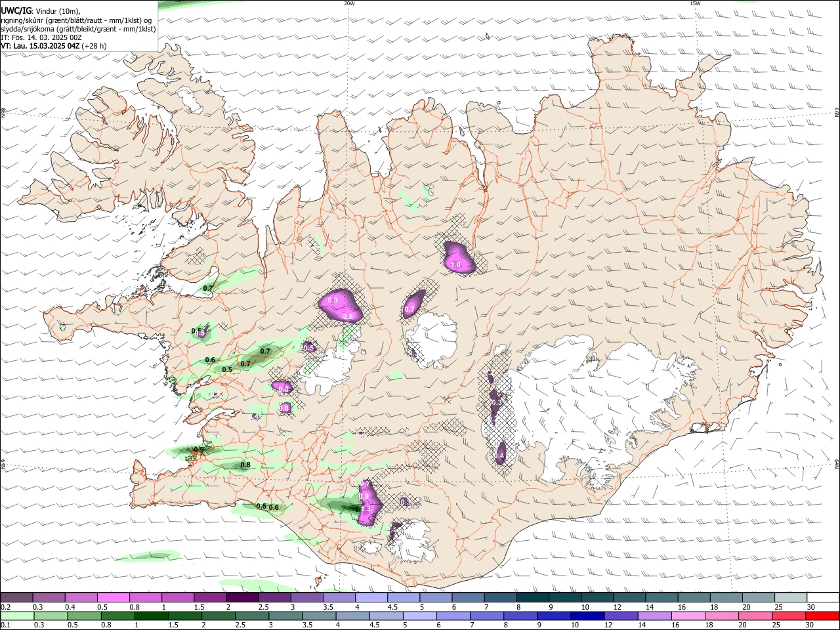
Task: Click the 'IT: Fös. 14. 03. 2025 00Z' line
Action: point(41,37)
